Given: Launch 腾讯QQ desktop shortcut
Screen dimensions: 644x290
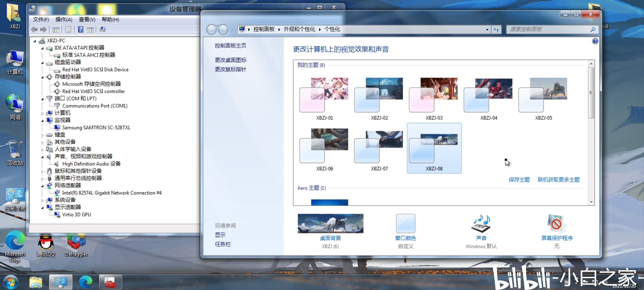Looking at the screenshot, I should (x=46, y=246).
